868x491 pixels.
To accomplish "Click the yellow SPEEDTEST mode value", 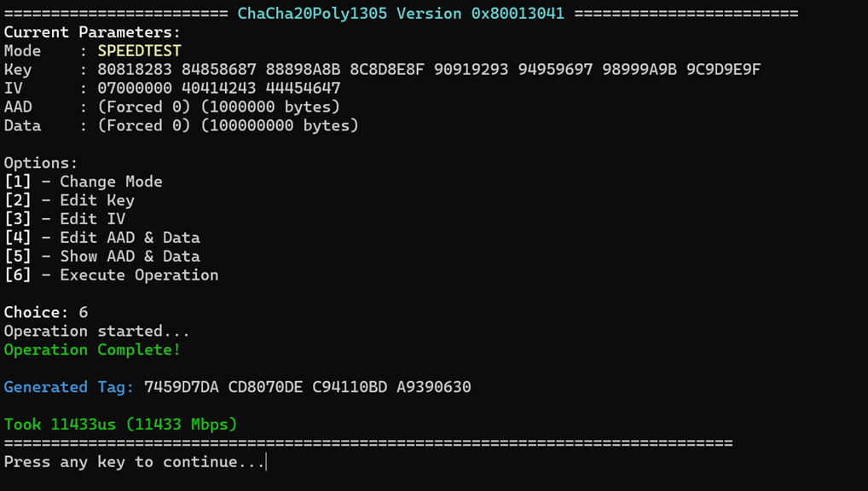I will point(140,51).
